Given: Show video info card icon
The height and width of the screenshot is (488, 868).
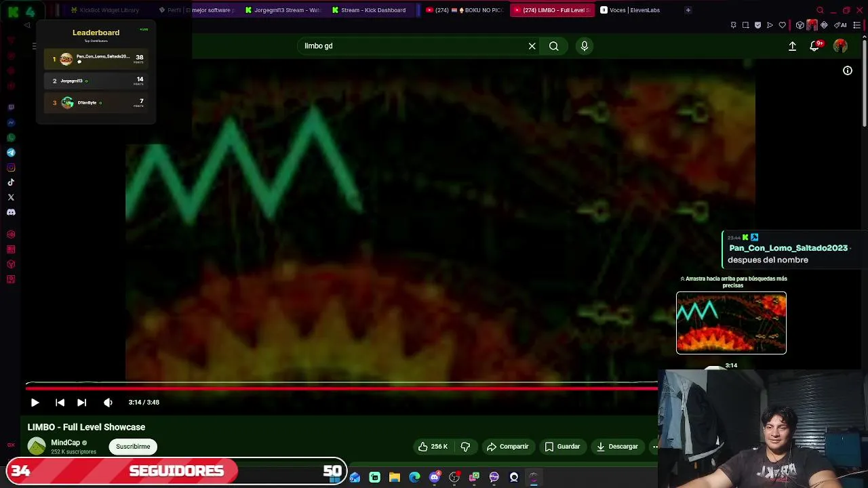Looking at the screenshot, I should point(848,70).
